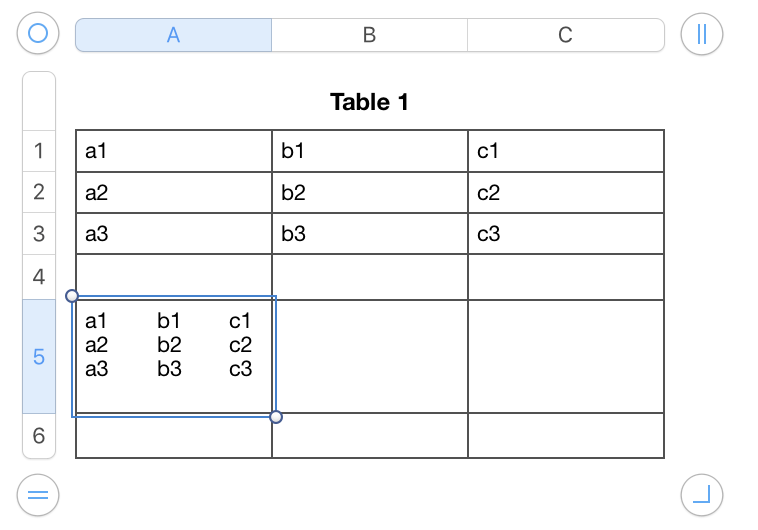This screenshot has height=530, width=758.
Task: Click the table resize corner handle
Action: point(701,495)
